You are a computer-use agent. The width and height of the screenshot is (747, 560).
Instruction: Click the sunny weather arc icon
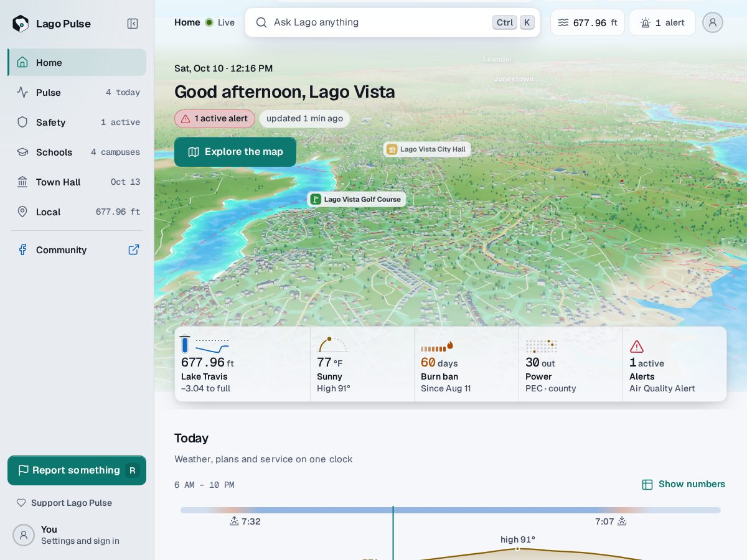(333, 344)
